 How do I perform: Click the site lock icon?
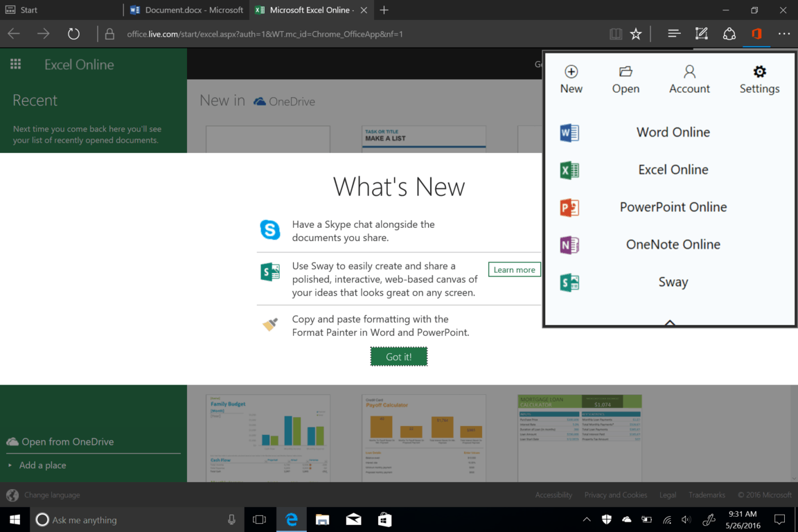(x=109, y=34)
